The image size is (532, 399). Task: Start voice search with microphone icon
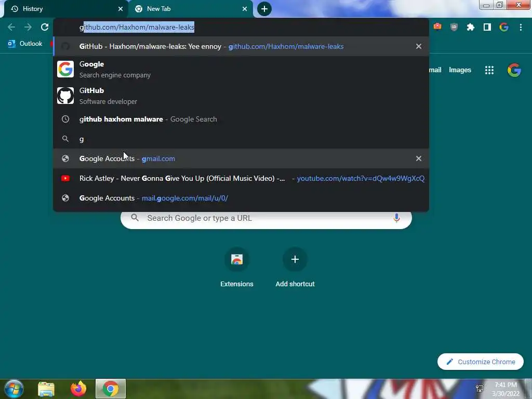coord(396,218)
